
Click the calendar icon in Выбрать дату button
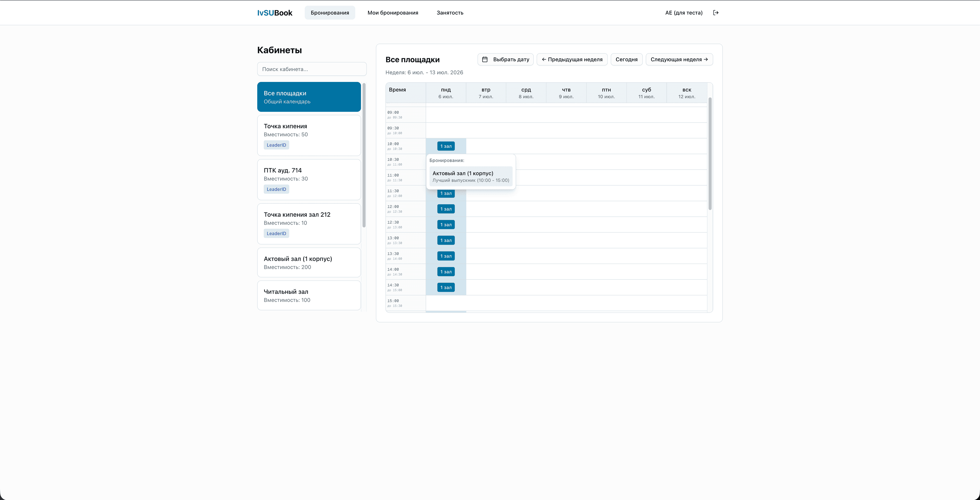[x=485, y=59]
